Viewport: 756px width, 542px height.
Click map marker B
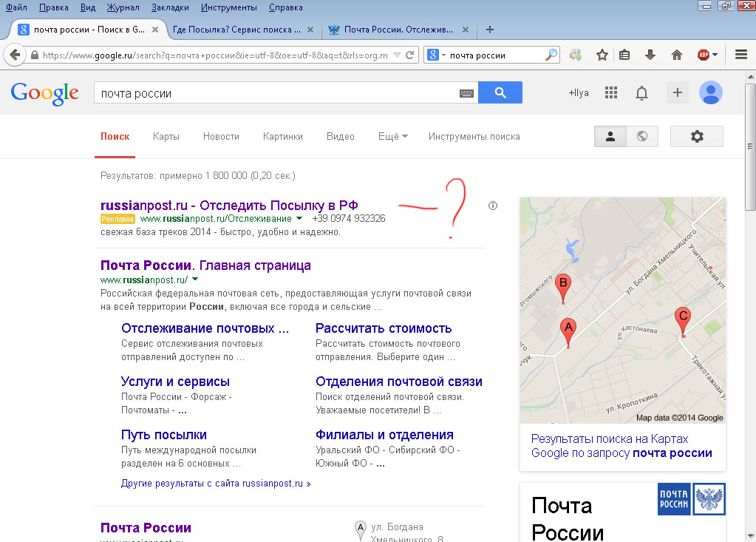pyautogui.click(x=562, y=288)
